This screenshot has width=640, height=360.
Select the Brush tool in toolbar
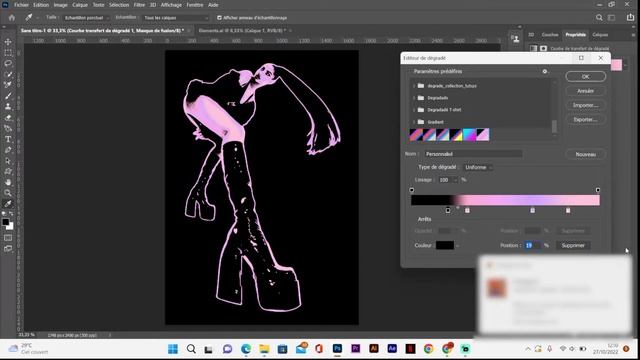click(8, 96)
